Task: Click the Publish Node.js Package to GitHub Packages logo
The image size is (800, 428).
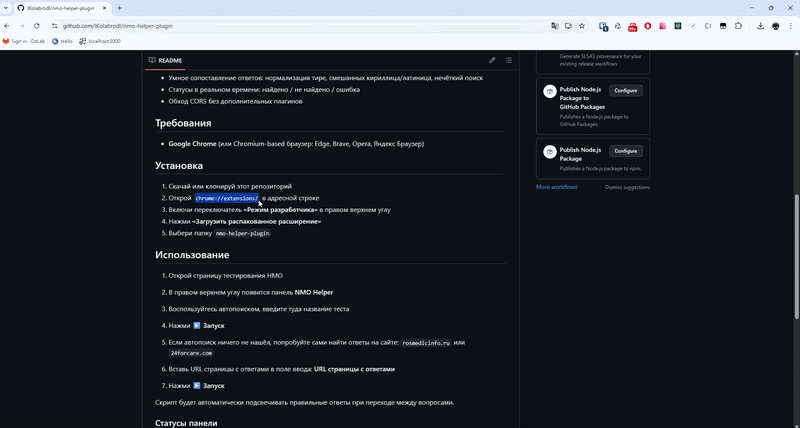Action: [549, 91]
